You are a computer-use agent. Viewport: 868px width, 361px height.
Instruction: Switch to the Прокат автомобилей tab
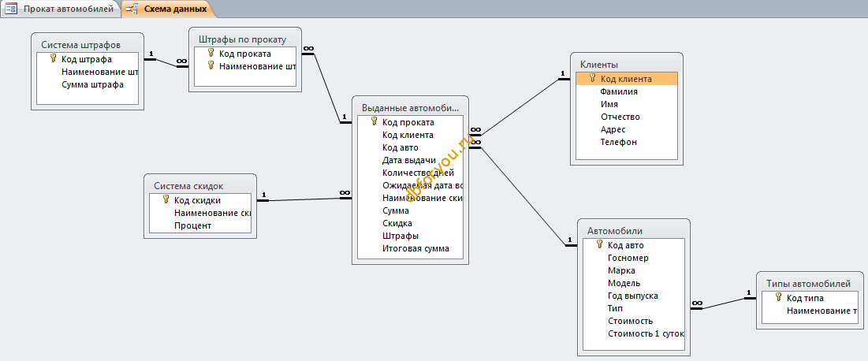click(x=61, y=9)
